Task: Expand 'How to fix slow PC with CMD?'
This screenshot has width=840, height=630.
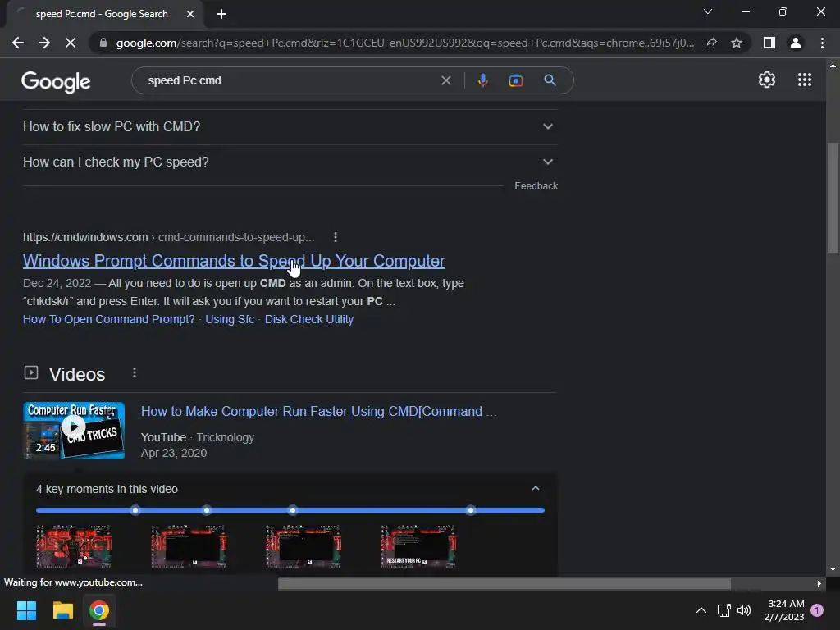Action: pyautogui.click(x=290, y=127)
